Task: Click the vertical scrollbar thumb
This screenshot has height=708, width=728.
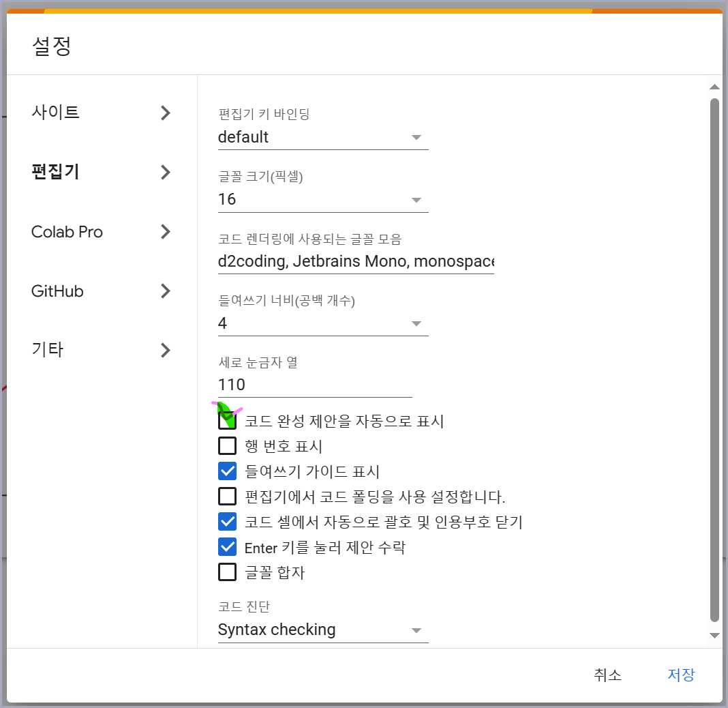Action: tap(714, 360)
